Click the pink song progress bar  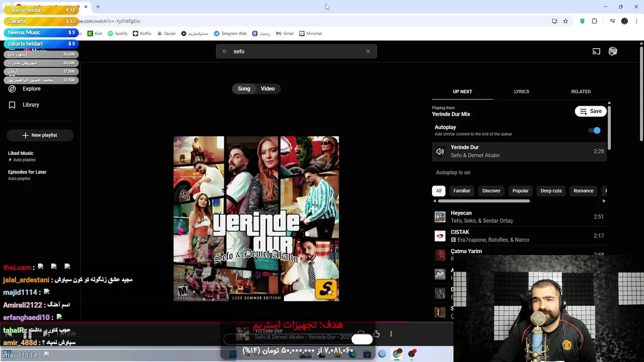point(226,322)
